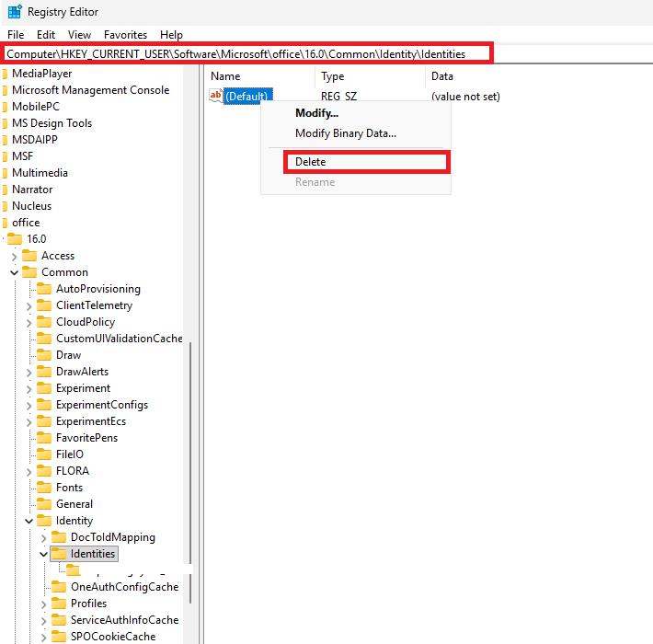Expand the Profiles key
This screenshot has width=653, height=644.
(43, 604)
